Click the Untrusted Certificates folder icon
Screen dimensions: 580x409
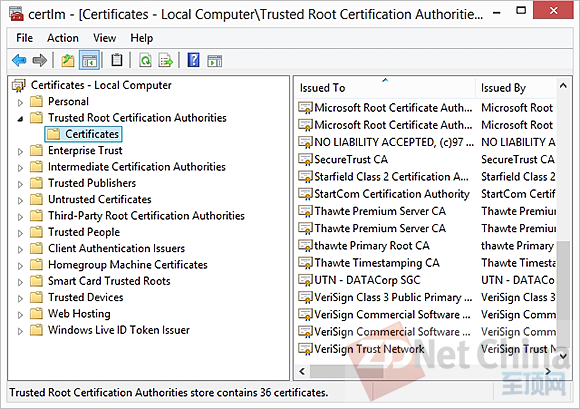click(36, 199)
